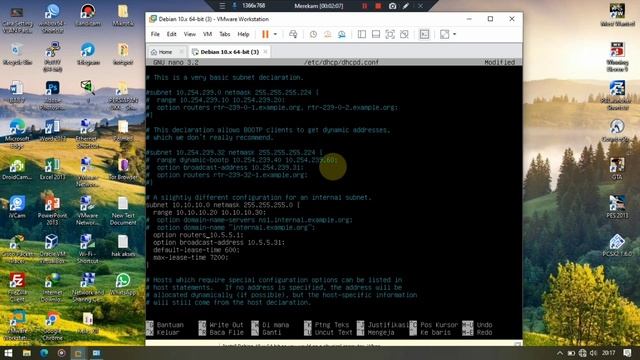
Task: Open the Excel 2013 desktop shortcut
Action: [x=52, y=169]
